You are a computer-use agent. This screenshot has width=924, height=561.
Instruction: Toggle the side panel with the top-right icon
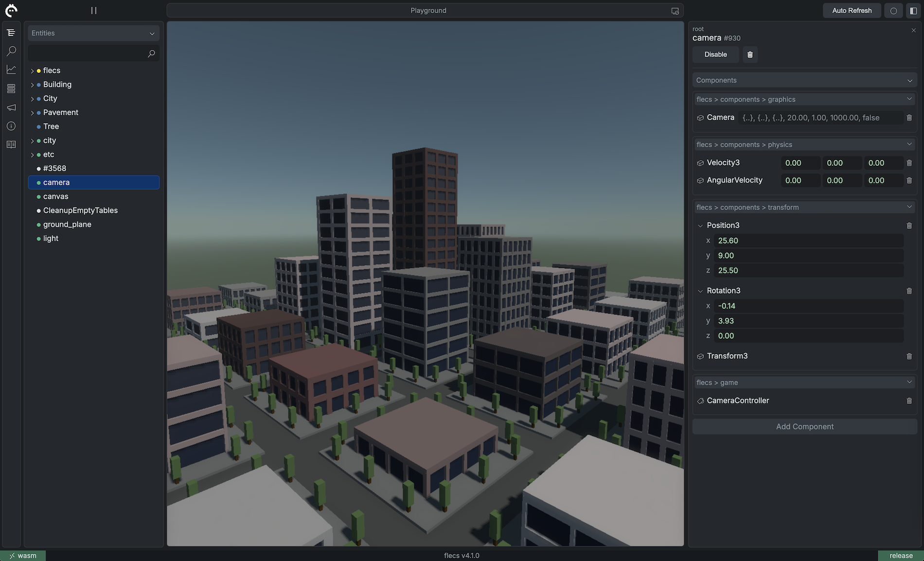click(x=913, y=10)
